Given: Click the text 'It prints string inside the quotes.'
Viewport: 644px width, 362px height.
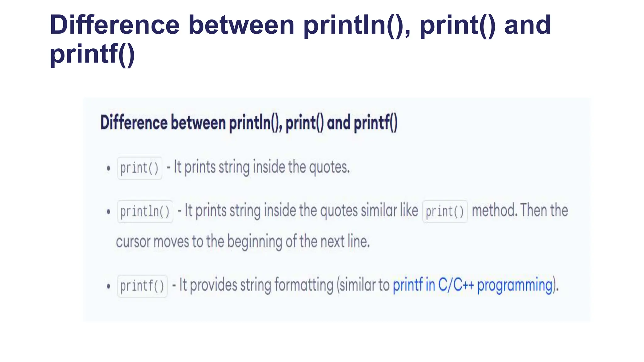Looking at the screenshot, I should (262, 167).
